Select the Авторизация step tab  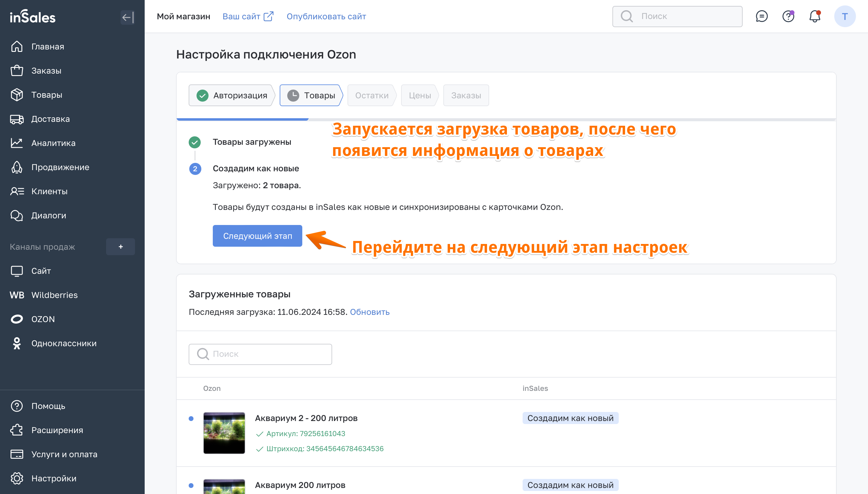pos(232,95)
